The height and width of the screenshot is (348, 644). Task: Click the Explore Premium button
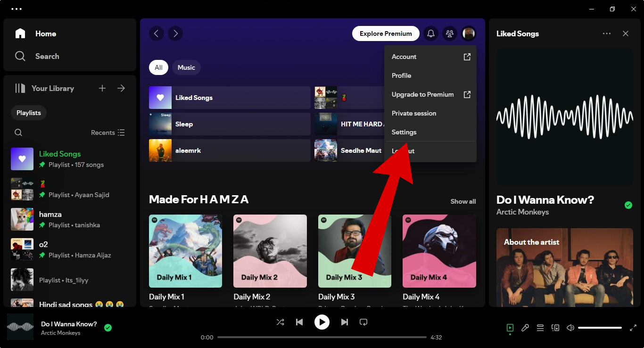point(386,33)
